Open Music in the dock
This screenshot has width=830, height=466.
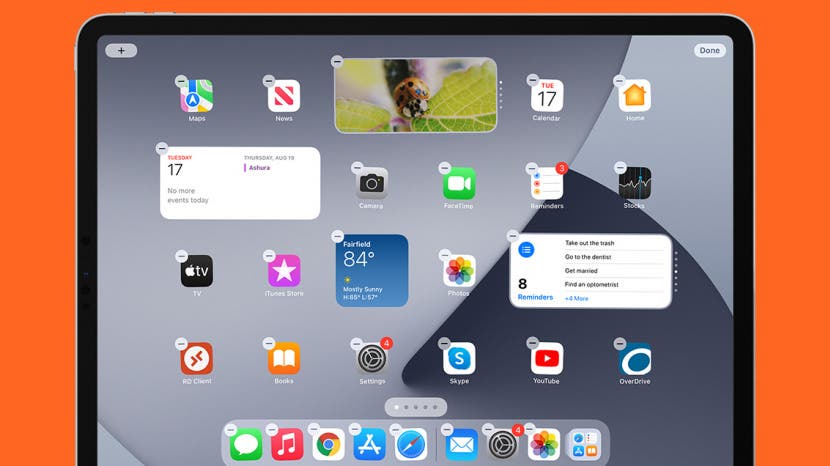287,444
